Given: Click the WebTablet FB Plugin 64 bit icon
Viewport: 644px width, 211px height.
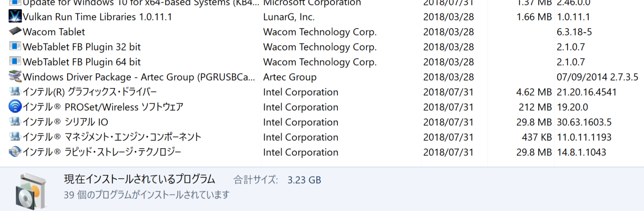Looking at the screenshot, I should [15, 62].
